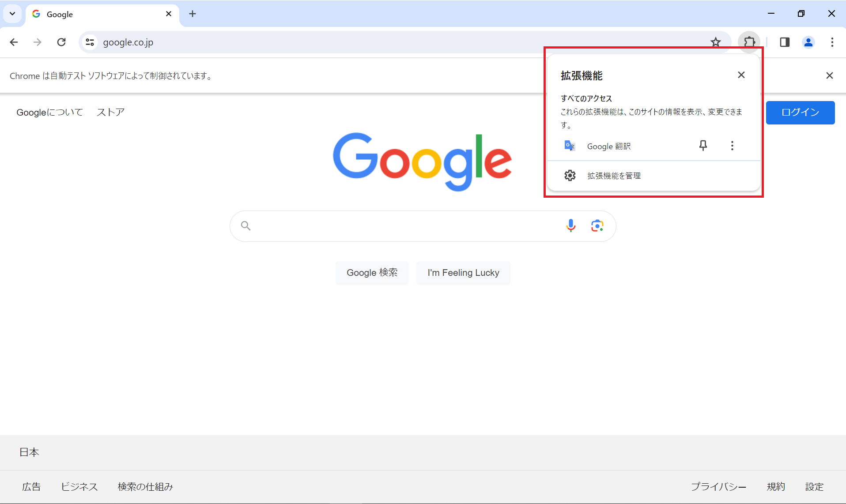Open Google Lens image search
Viewport: 846px width, 504px height.
(x=597, y=226)
